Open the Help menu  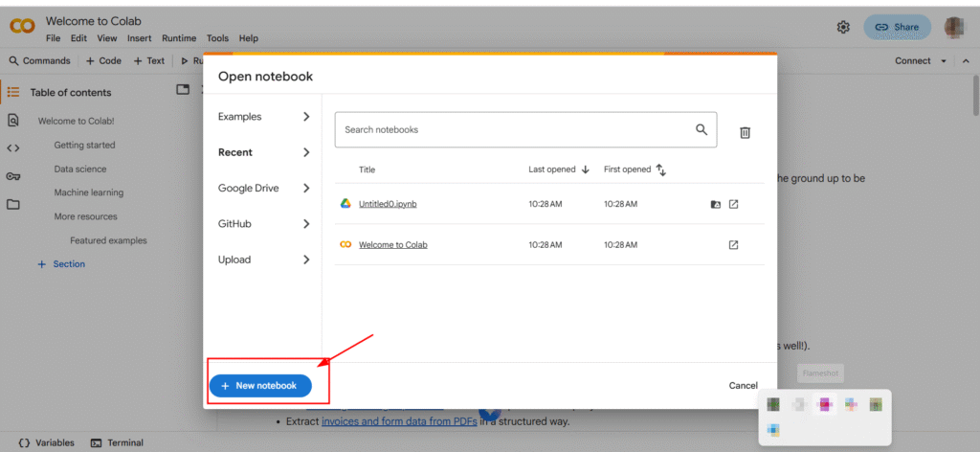(248, 38)
